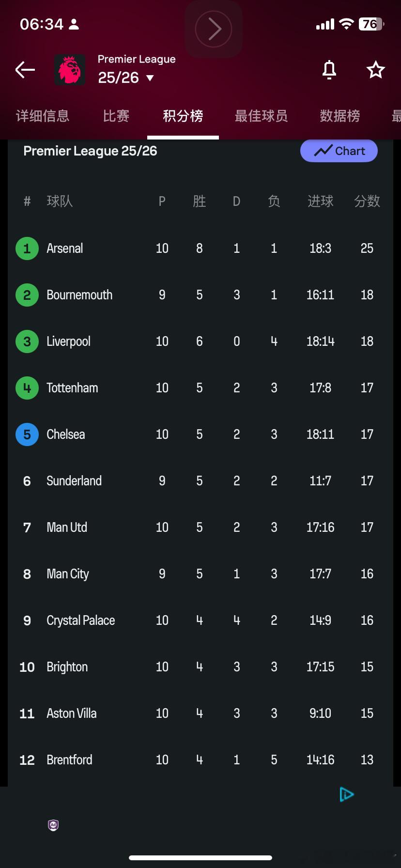
Task: Tap the forward chevron circle at top
Action: coord(213,29)
